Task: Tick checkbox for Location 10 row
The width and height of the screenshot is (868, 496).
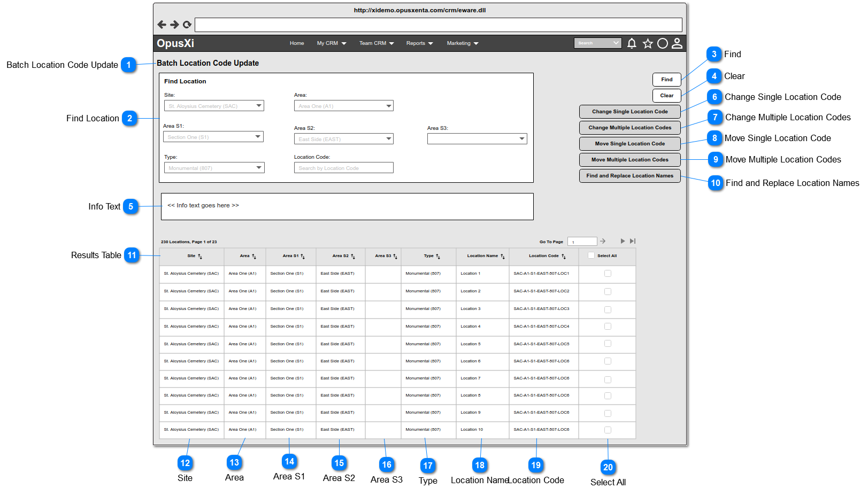Action: 608,430
